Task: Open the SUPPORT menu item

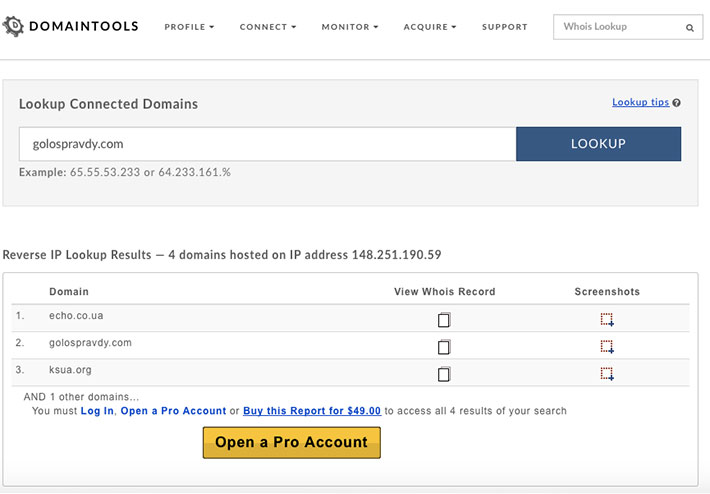Action: pos(505,27)
